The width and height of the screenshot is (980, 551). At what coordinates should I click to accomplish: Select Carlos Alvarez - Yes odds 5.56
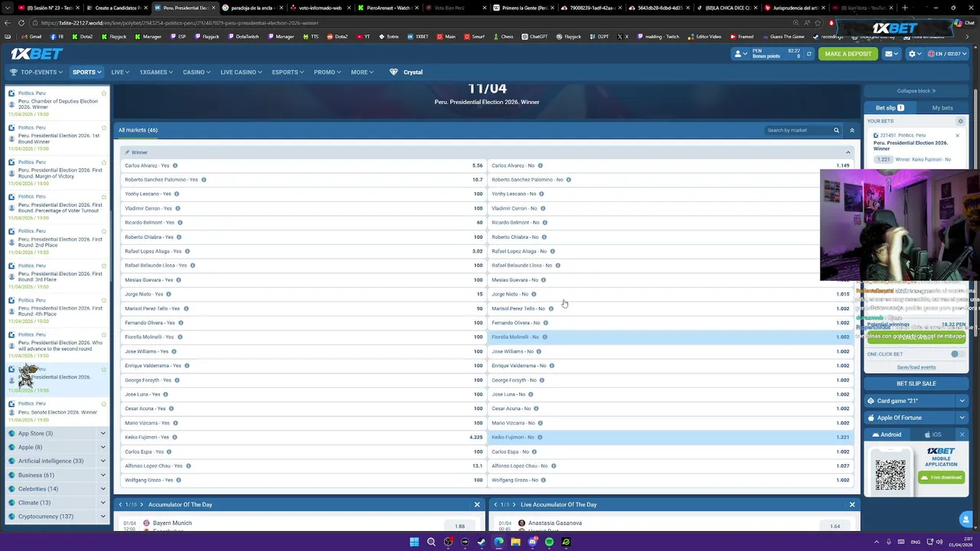303,165
